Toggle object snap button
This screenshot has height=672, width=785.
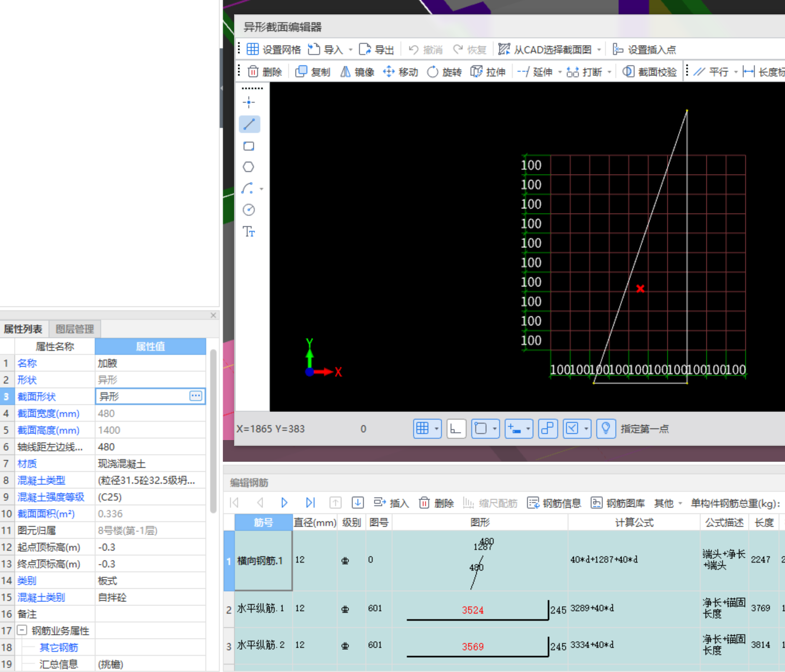(x=481, y=428)
